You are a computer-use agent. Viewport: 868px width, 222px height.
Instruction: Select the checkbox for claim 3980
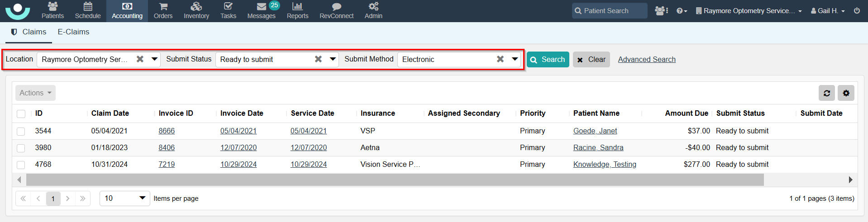pyautogui.click(x=21, y=148)
